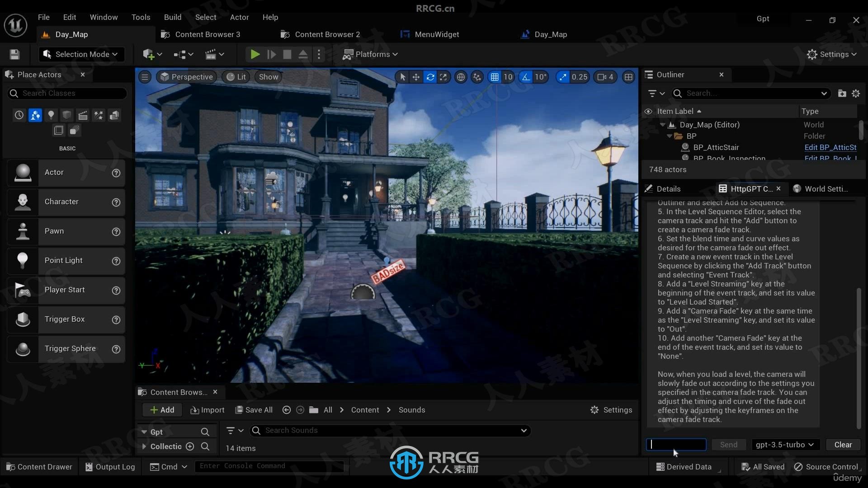Click the Stop simulation button

[x=287, y=54]
